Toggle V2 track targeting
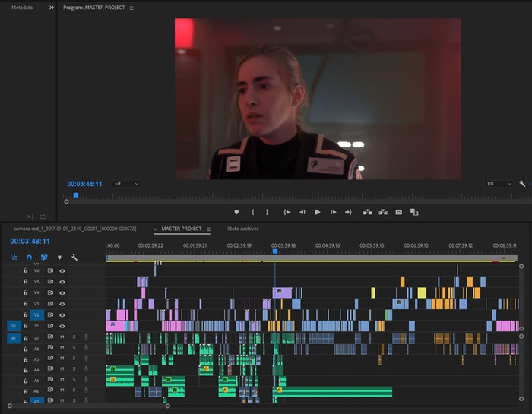 click(37, 315)
